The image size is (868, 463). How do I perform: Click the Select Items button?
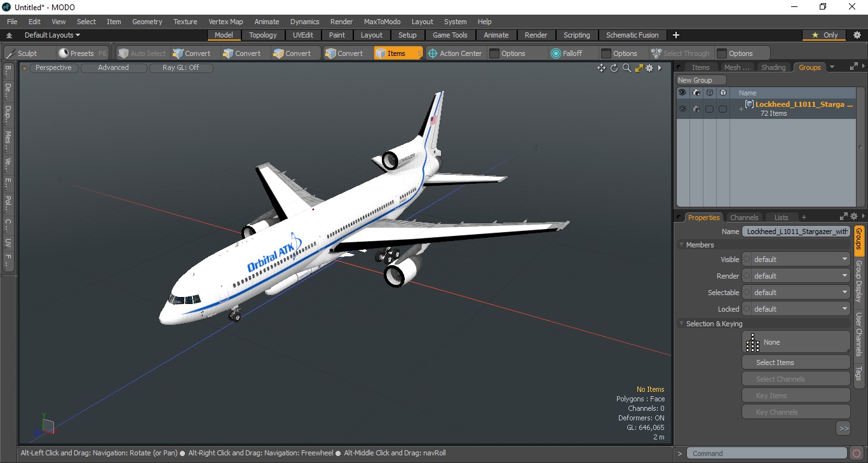pos(796,363)
